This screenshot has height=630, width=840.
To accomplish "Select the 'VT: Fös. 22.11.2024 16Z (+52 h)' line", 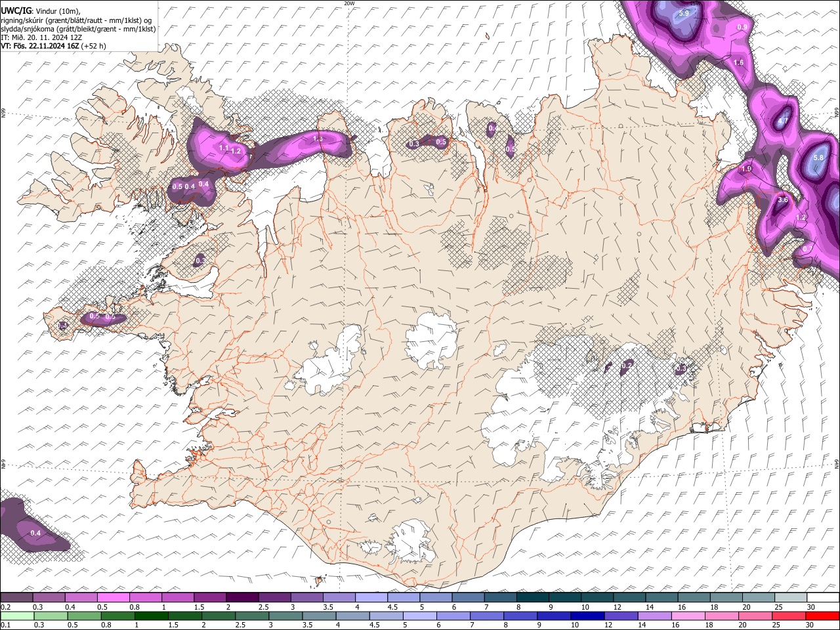I will 53,46.
